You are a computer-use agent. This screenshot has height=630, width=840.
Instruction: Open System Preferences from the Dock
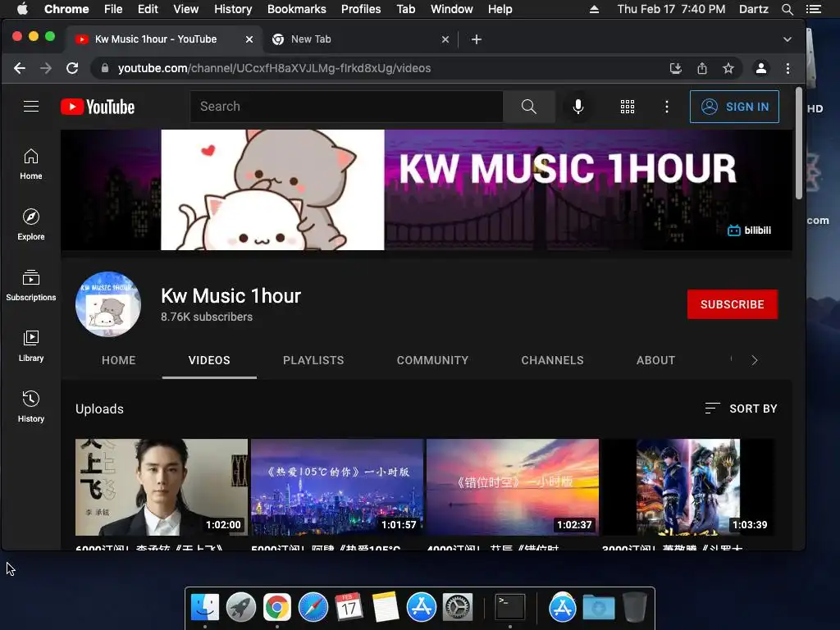(457, 608)
